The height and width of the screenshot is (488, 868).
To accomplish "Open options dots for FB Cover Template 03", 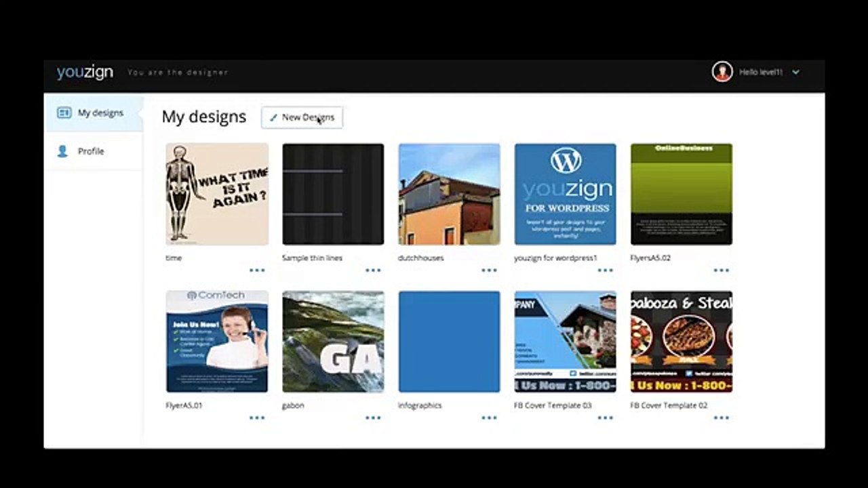I will pos(605,418).
